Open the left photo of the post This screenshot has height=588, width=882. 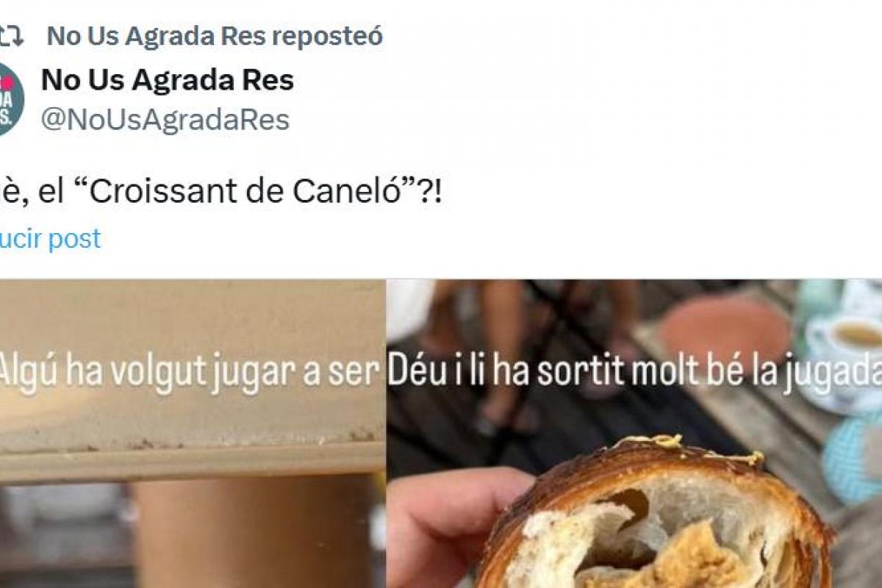click(192, 434)
